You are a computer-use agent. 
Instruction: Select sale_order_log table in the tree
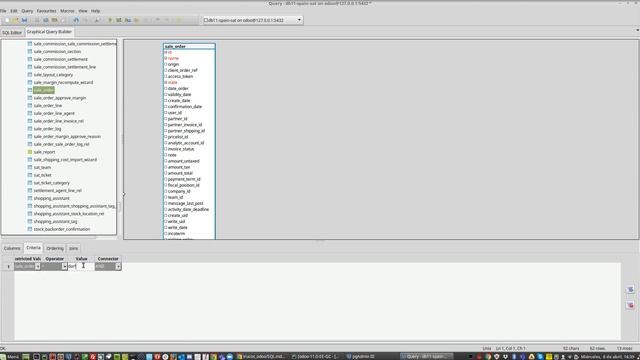click(x=47, y=129)
